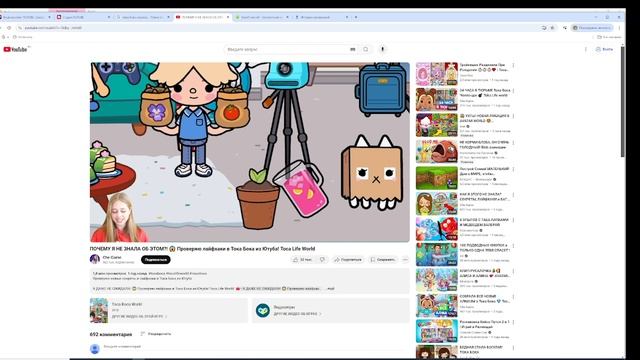640x360 pixels.
Task: Open the Minecraft grass block video thumbnail
Action: click(437, 178)
